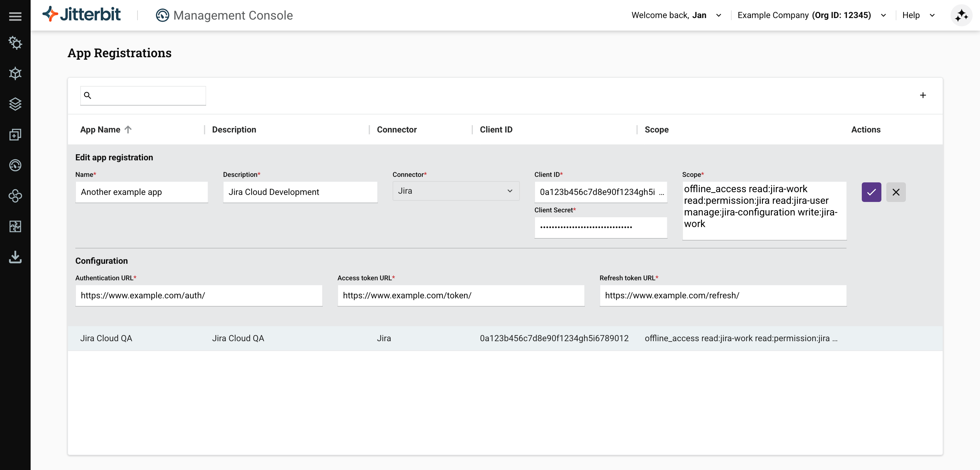Click the puzzle piece sidebar icon
980x470 pixels.
pyautogui.click(x=15, y=226)
